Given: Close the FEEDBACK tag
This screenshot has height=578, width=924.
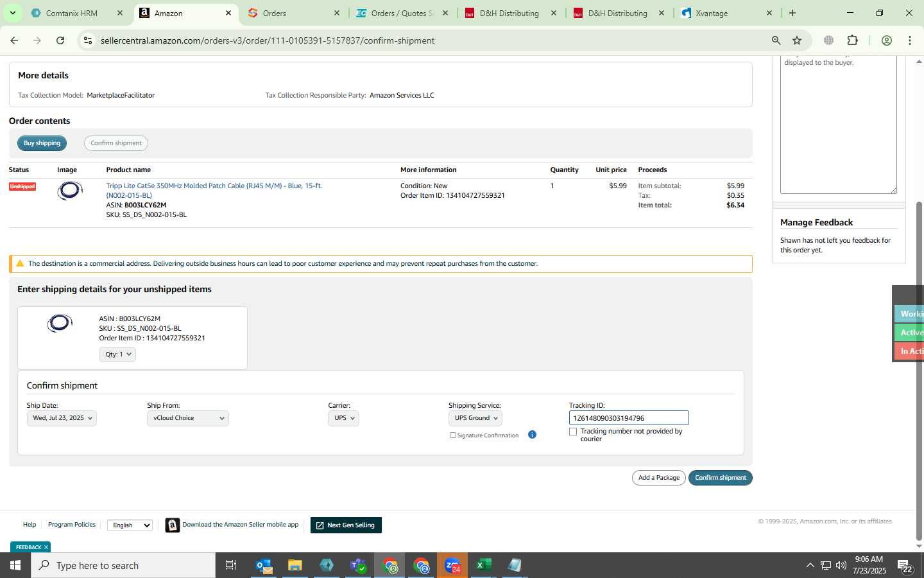Looking at the screenshot, I should click(46, 547).
